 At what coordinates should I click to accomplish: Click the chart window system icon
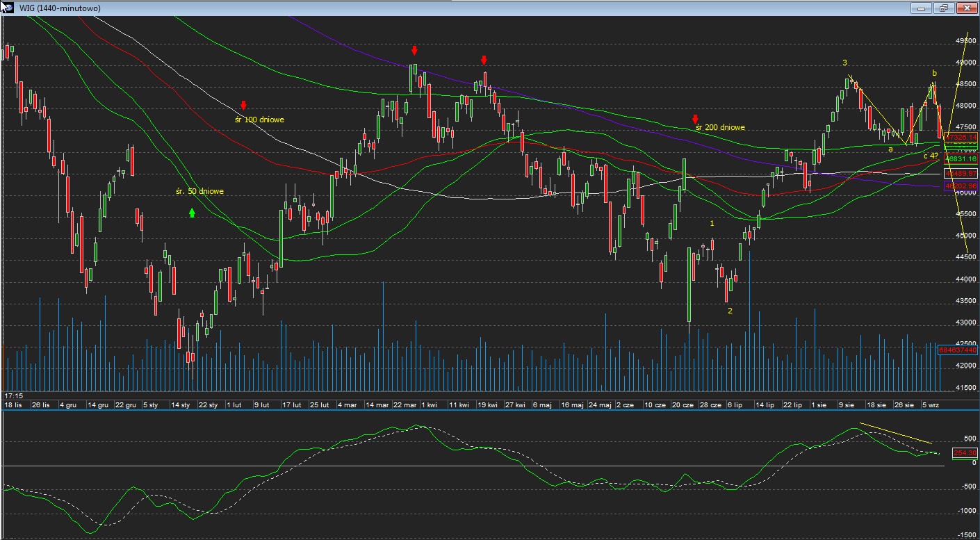pos(7,8)
